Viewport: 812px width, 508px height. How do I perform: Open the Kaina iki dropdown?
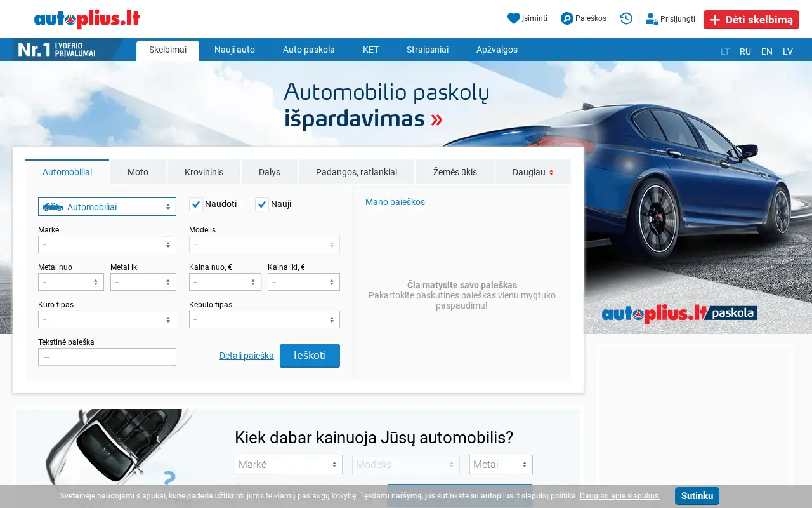pos(304,282)
